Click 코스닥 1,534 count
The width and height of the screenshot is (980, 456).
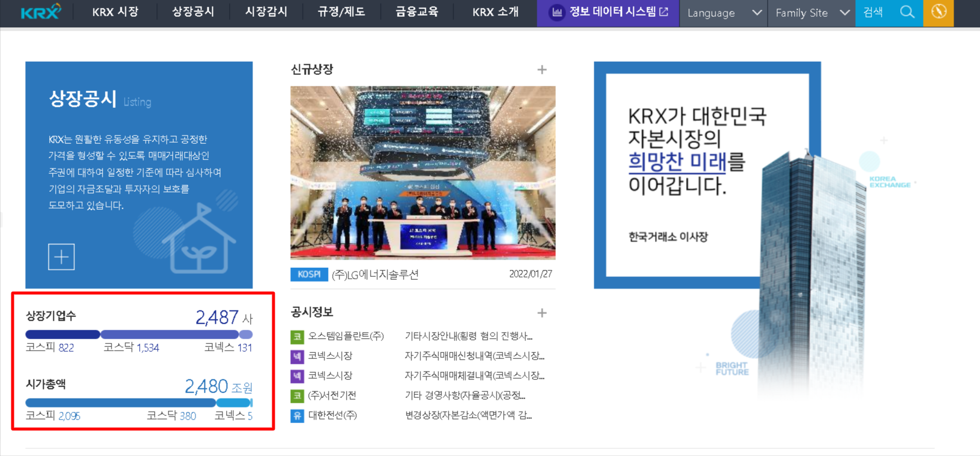[131, 348]
